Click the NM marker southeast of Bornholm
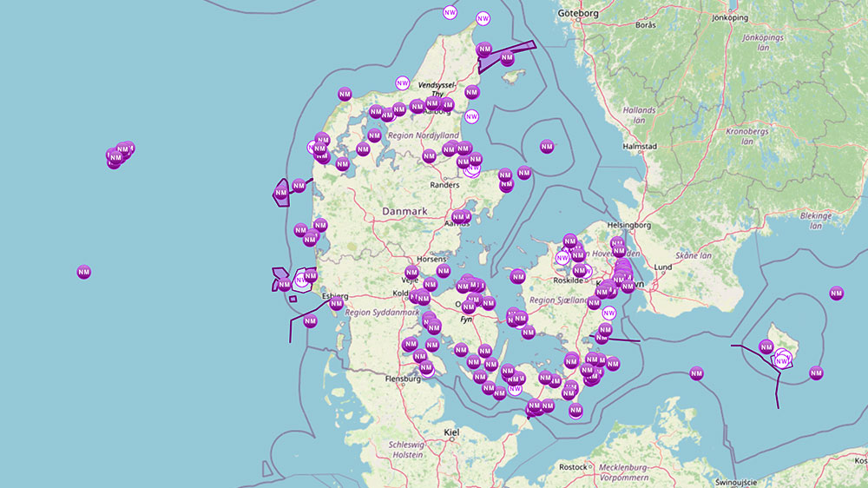868x488 pixels. 815,373
